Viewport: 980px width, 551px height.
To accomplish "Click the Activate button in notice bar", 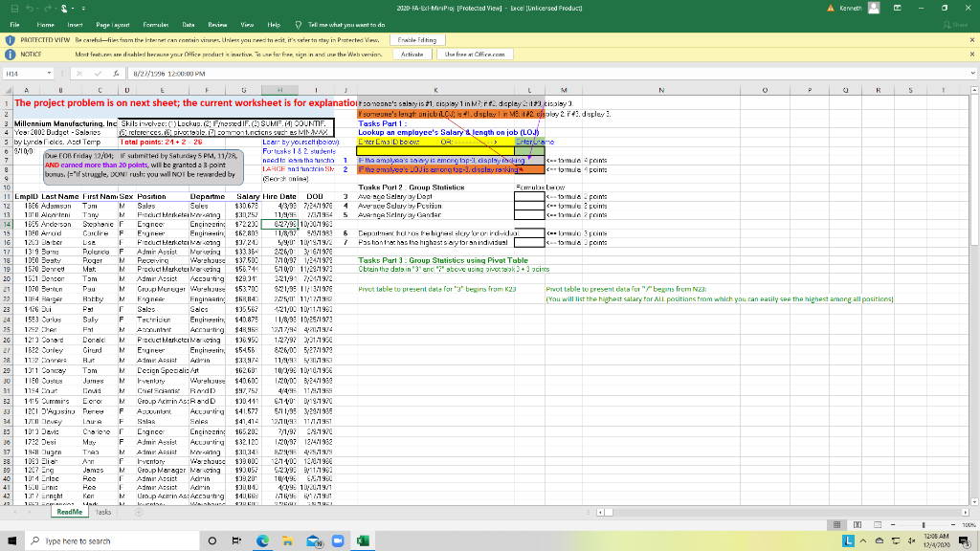I will tap(412, 55).
